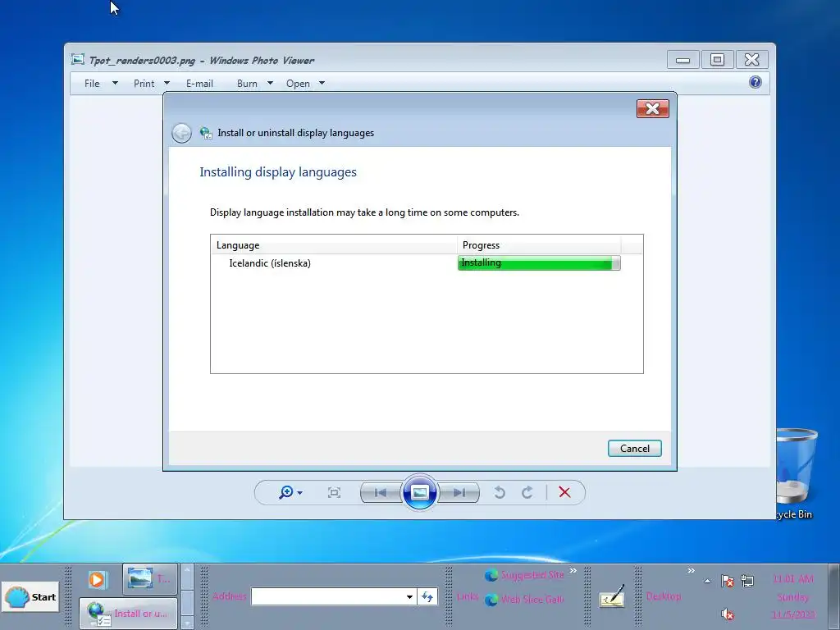Open the Burn menu
The height and width of the screenshot is (630, 840).
(247, 84)
